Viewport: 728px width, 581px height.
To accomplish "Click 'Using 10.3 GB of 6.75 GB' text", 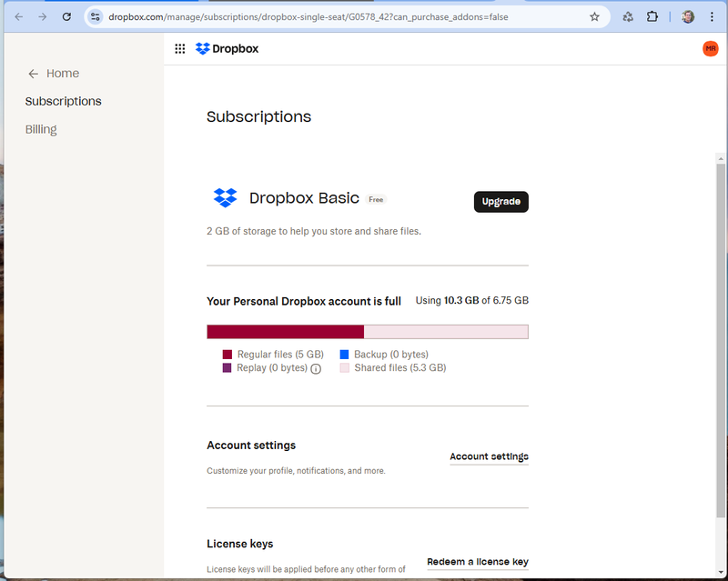I will [471, 300].
